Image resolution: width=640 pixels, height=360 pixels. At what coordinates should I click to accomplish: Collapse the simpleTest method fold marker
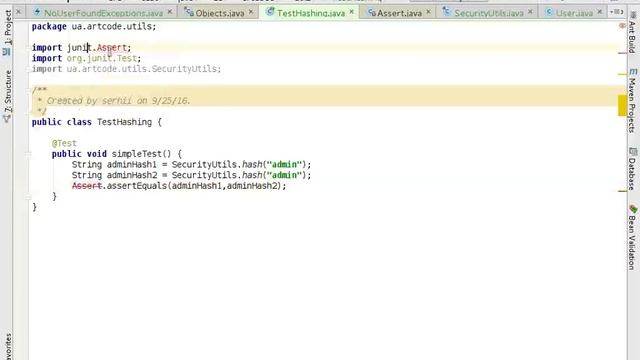(x=29, y=154)
